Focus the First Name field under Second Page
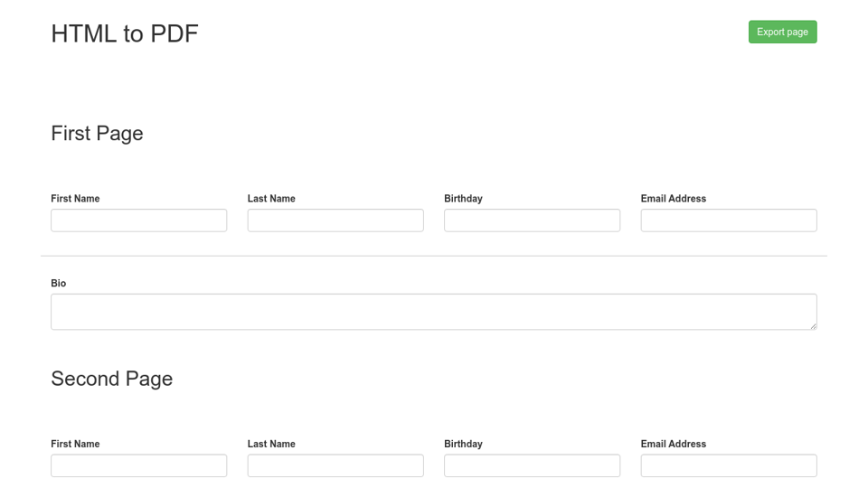The width and height of the screenshot is (868, 488). point(138,465)
